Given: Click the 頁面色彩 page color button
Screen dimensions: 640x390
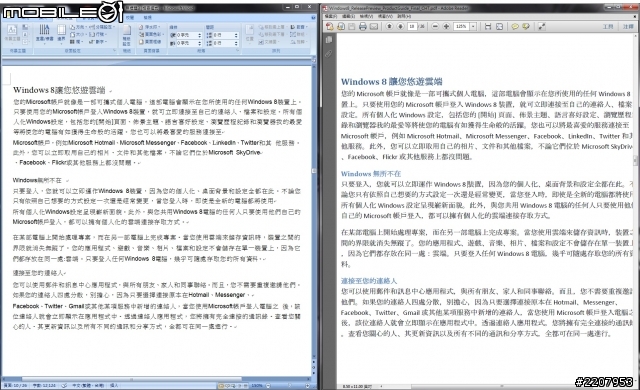Looking at the screenshot, I should (150, 34).
